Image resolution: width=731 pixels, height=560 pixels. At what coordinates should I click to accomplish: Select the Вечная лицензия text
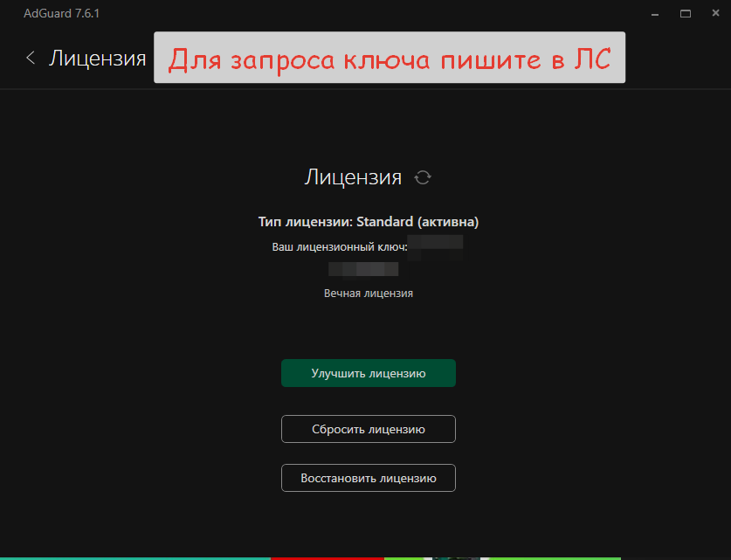369,294
